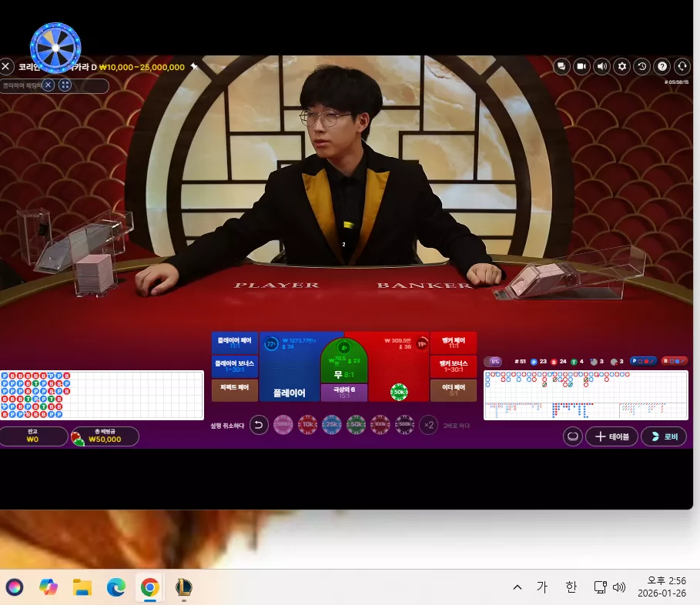Image resolution: width=700 pixels, height=605 pixels.
Task: Select the green 50k chip in chip row
Action: (357, 425)
